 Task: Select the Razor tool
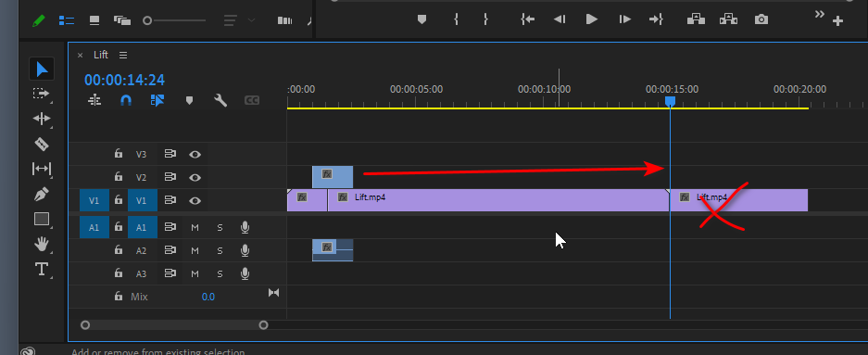(42, 144)
